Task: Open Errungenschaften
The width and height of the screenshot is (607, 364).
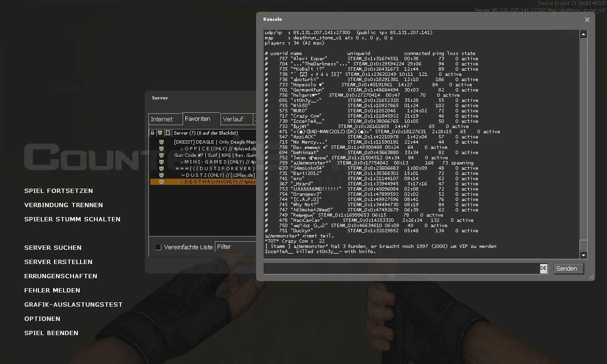Action: click(61, 276)
